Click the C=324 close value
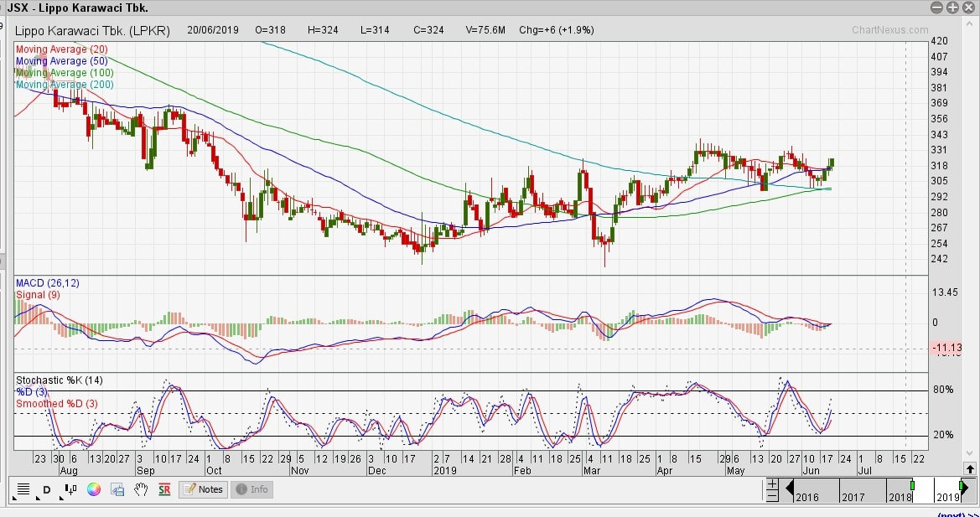Screen dimensions: 980x517 tap(428, 30)
